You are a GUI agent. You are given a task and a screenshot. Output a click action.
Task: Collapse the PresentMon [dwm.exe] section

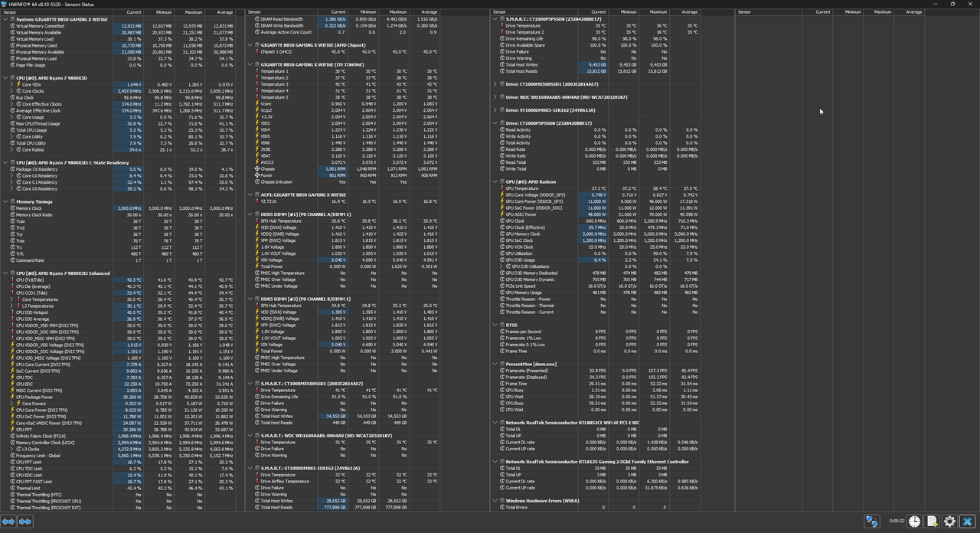coord(495,364)
